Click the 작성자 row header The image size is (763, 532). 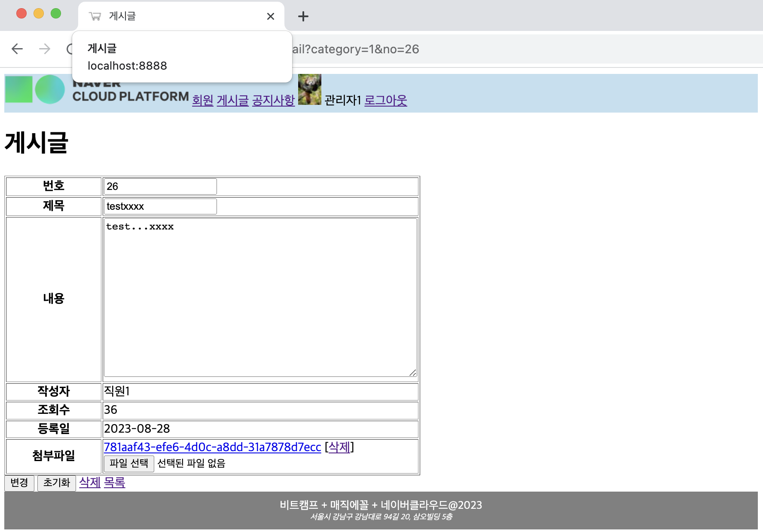(x=54, y=392)
